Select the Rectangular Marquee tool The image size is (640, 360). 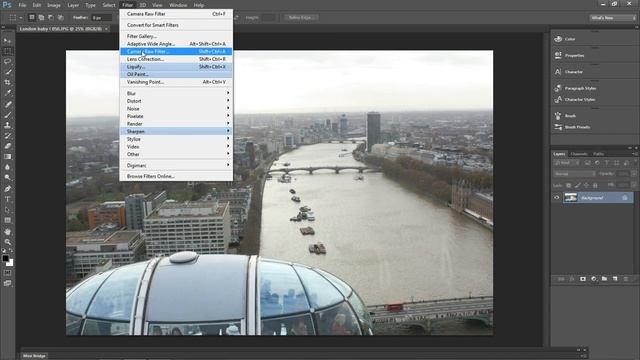tap(7, 51)
